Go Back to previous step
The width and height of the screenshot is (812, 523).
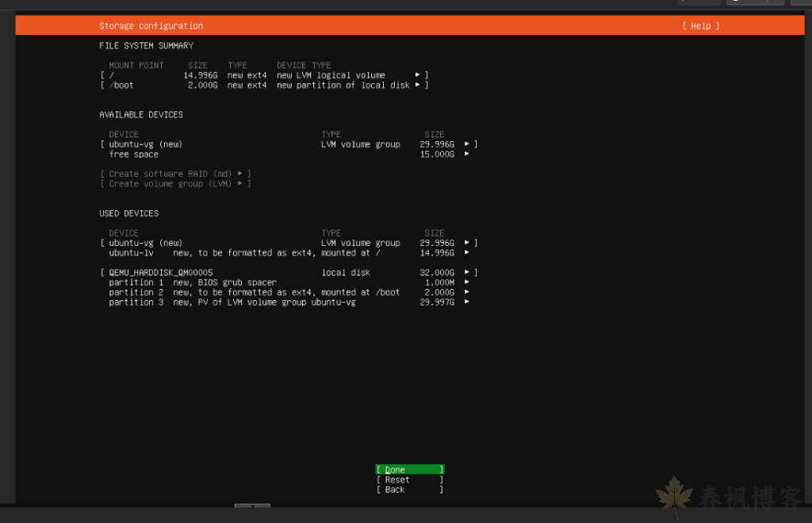pos(410,490)
